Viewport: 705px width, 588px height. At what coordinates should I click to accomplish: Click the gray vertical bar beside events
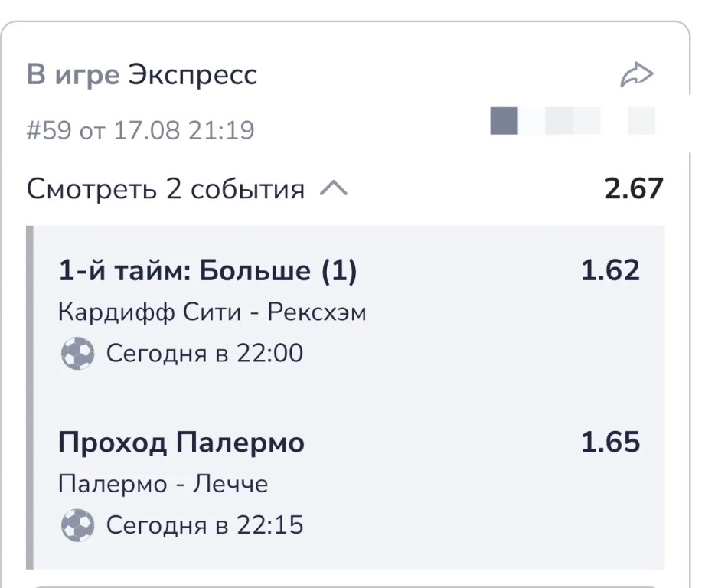(x=30, y=397)
